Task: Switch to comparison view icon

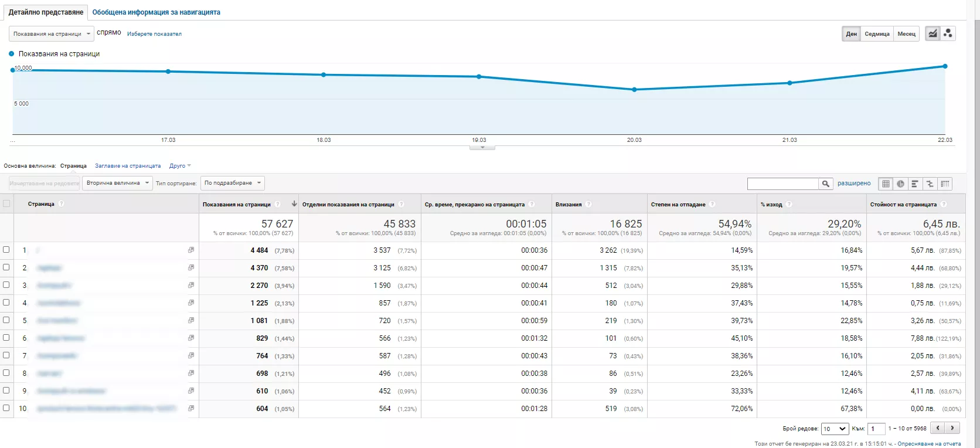Action: coord(930,184)
